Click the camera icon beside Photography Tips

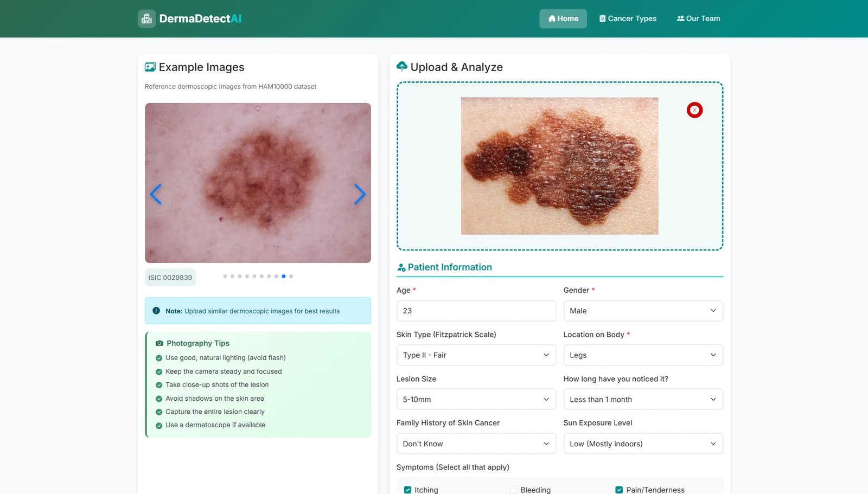159,343
